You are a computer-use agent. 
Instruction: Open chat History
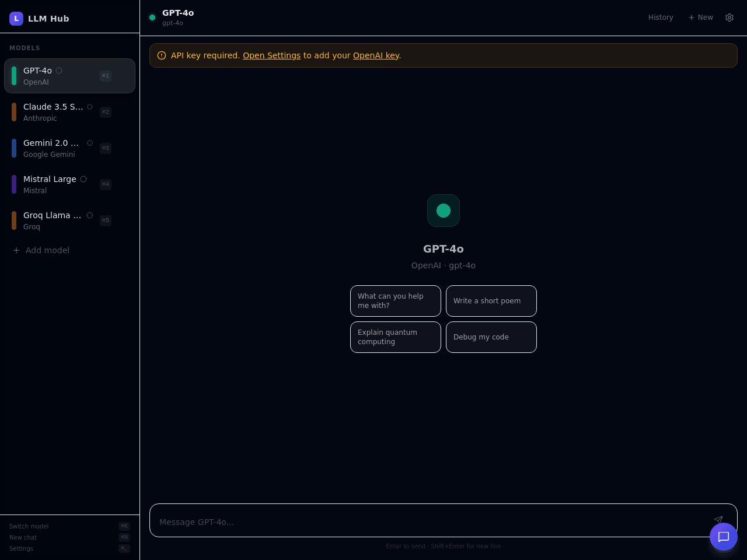click(661, 17)
